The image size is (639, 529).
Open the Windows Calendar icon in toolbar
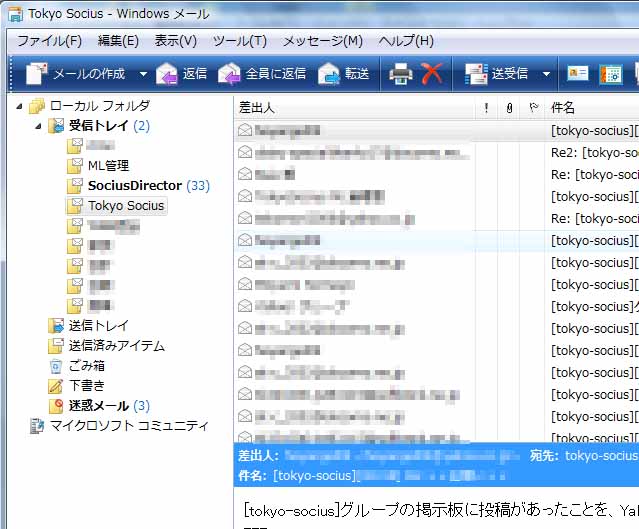pyautogui.click(x=611, y=75)
